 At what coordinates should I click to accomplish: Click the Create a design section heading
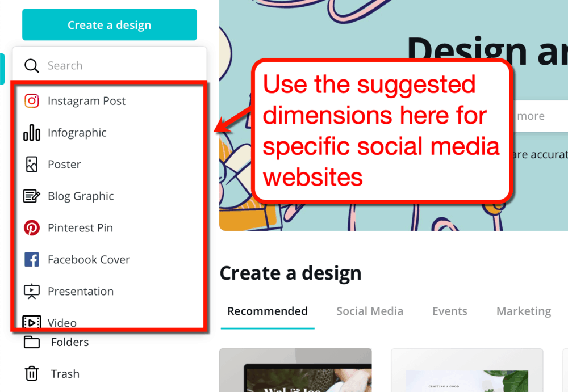click(x=290, y=273)
